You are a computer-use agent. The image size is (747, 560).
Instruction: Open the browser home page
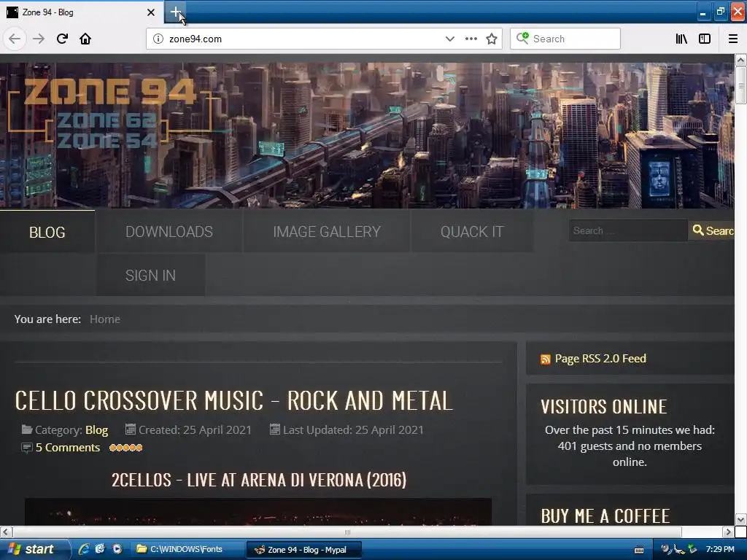(x=85, y=39)
